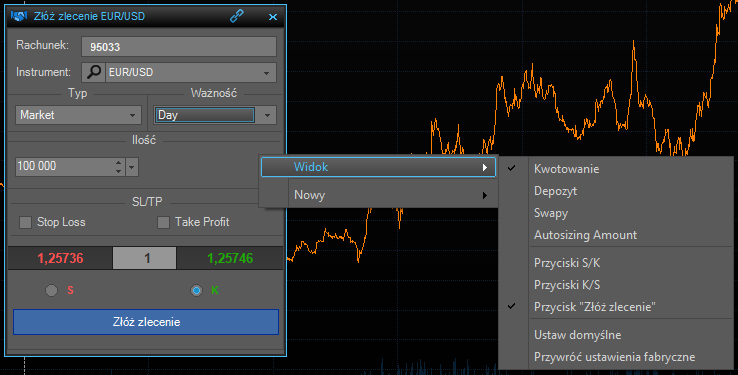The height and width of the screenshot is (375, 738).
Task: Click the Rachunek: label
Action: tap(42, 45)
